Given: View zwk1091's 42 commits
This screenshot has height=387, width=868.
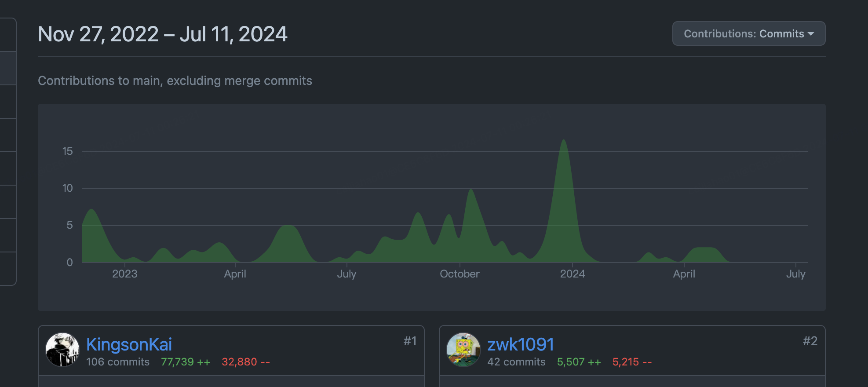Looking at the screenshot, I should pyautogui.click(x=516, y=362).
